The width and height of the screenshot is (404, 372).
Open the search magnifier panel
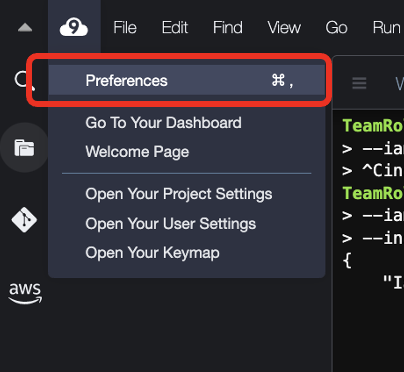[x=24, y=81]
